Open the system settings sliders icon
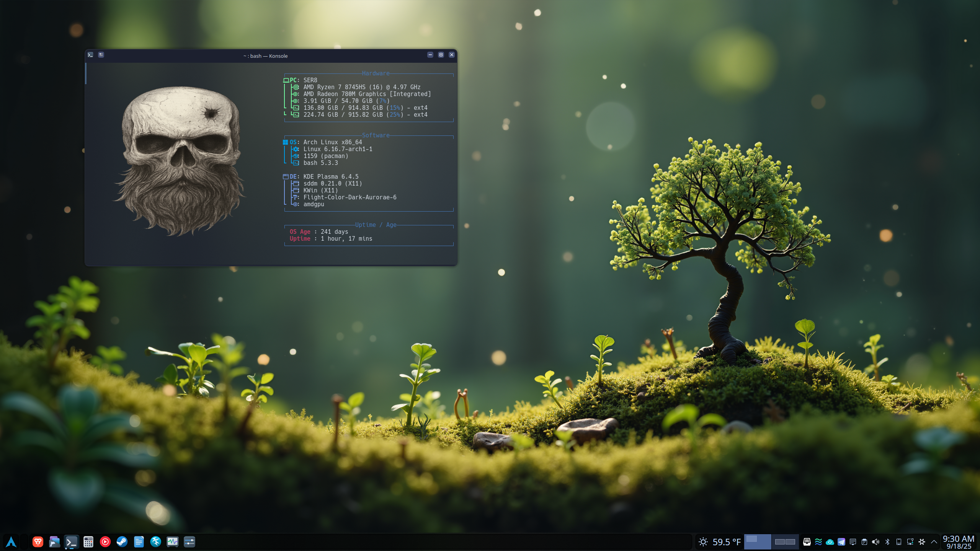 tap(189, 542)
